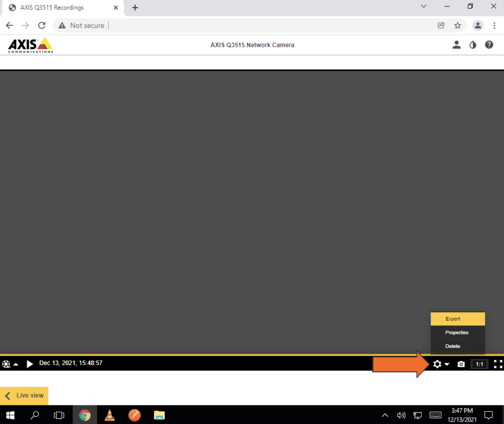The image size is (504, 424).
Task: Take a snapshot with the camera icon
Action: point(461,364)
